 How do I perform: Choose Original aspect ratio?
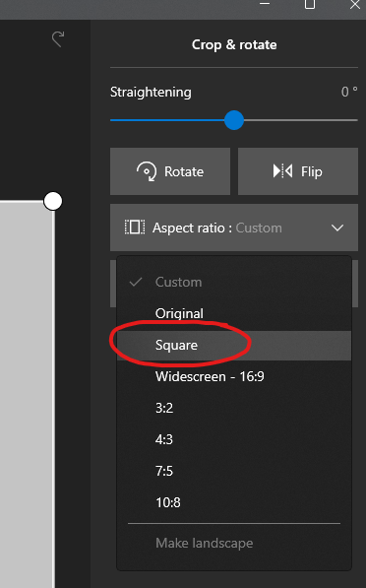(x=234, y=313)
